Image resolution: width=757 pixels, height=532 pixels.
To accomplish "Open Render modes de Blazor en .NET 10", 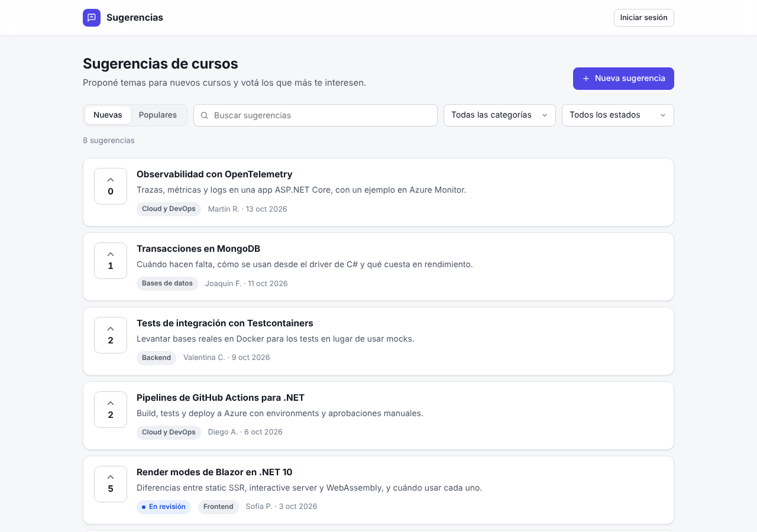I will [215, 472].
